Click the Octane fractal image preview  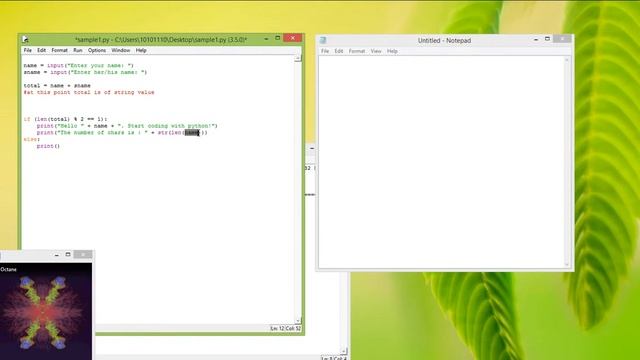point(46,312)
